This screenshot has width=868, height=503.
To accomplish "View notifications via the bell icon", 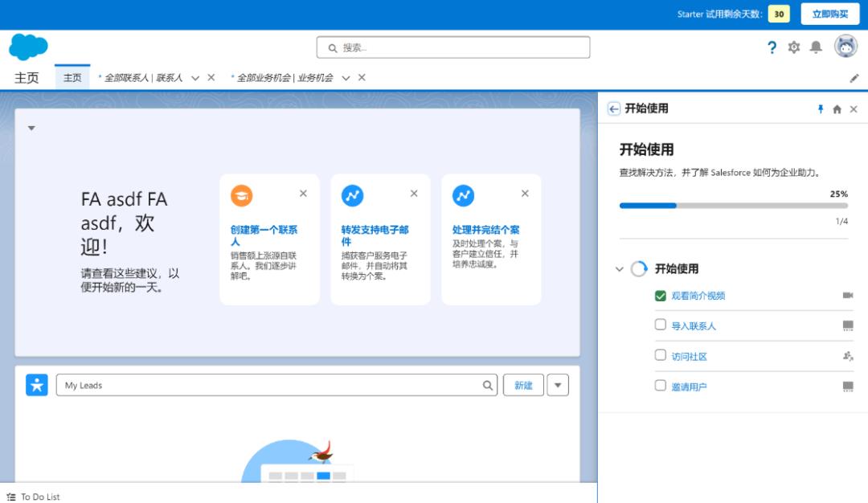I will 815,47.
